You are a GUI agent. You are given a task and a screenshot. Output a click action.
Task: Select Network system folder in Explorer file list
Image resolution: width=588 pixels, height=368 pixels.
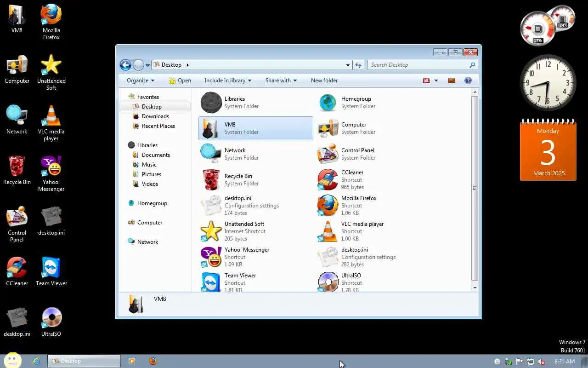[x=255, y=154]
